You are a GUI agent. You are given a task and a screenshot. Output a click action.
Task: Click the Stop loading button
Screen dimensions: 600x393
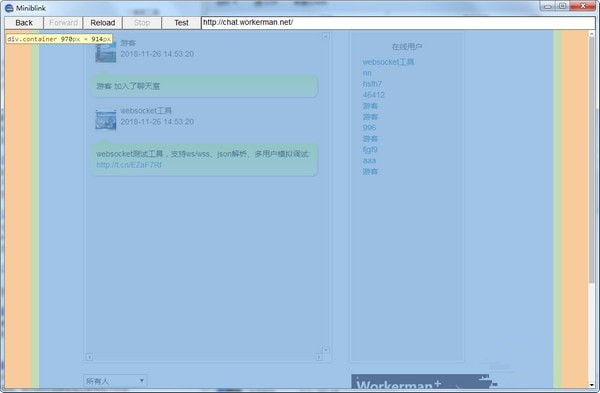(x=142, y=23)
